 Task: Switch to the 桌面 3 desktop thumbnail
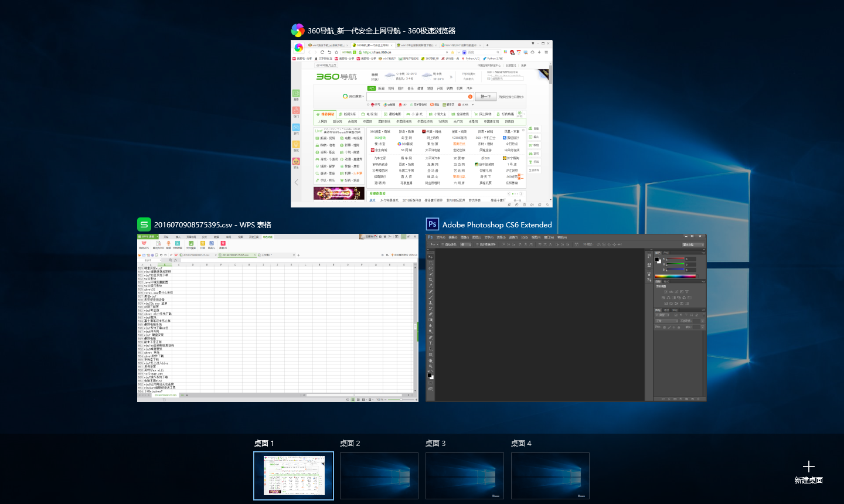coord(464,475)
